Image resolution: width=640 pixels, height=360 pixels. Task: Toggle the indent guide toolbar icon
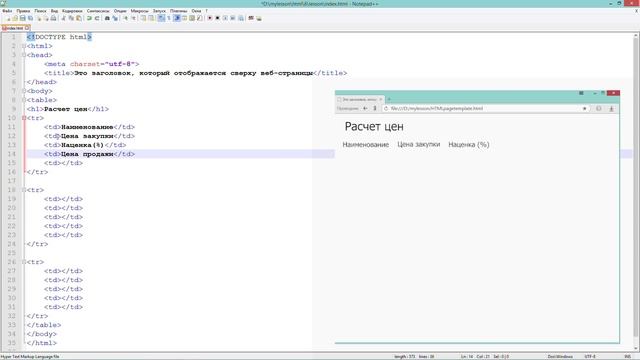click(177, 18)
